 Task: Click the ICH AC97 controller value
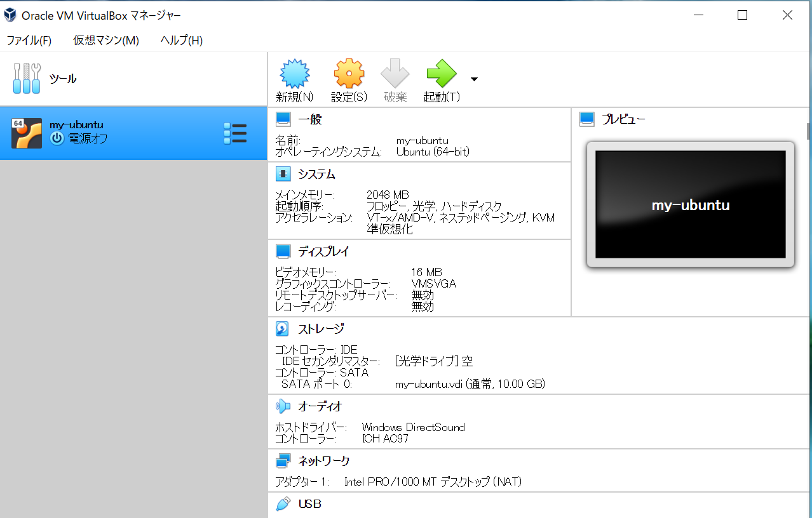tap(385, 439)
